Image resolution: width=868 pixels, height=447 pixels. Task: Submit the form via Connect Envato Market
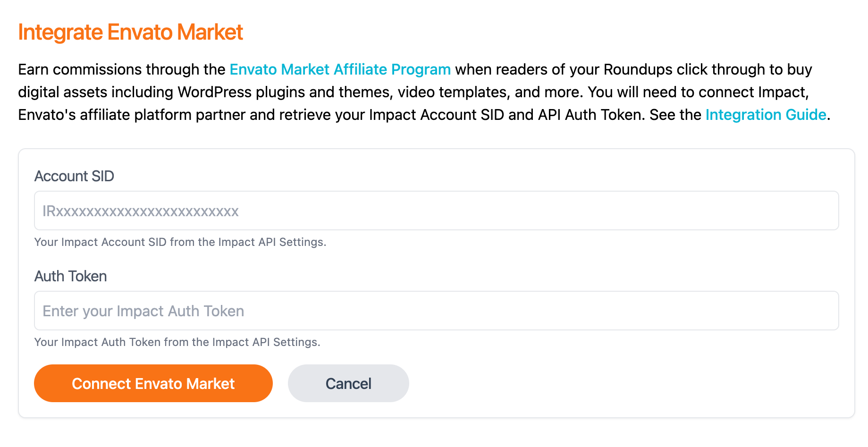[x=153, y=383]
